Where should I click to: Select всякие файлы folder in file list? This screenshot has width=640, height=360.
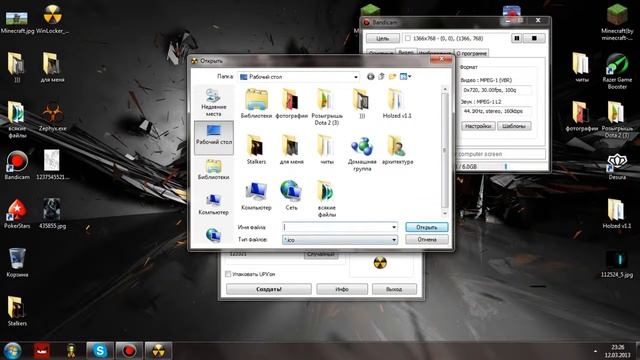click(327, 198)
